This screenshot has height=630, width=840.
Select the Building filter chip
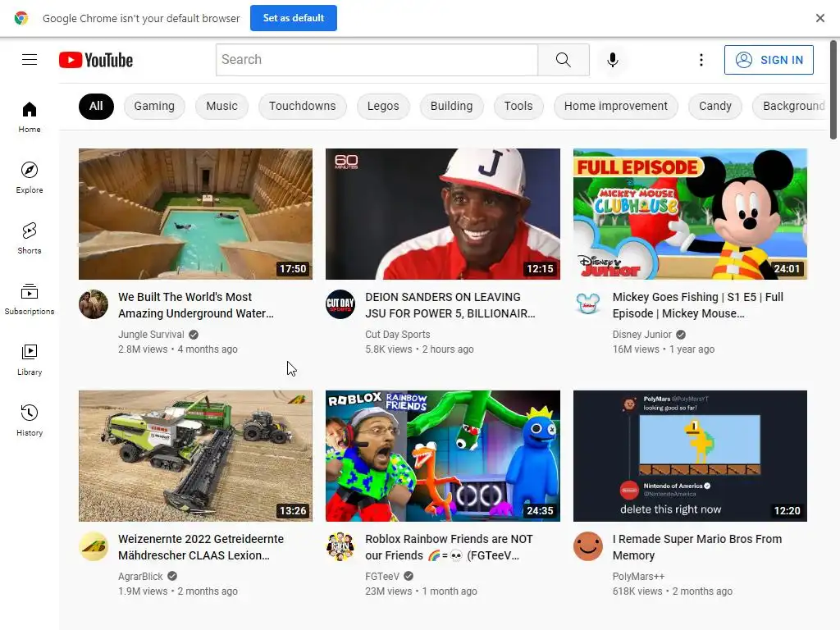(452, 106)
